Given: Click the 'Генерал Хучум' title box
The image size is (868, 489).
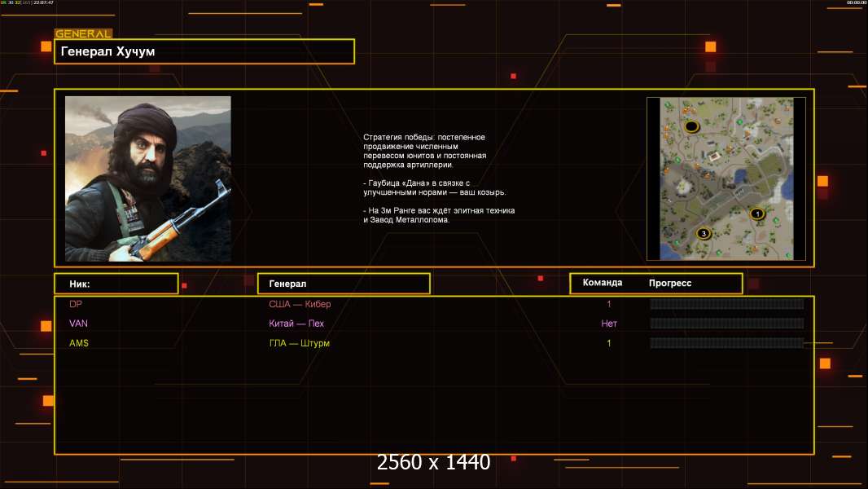Looking at the screenshot, I should tap(204, 51).
